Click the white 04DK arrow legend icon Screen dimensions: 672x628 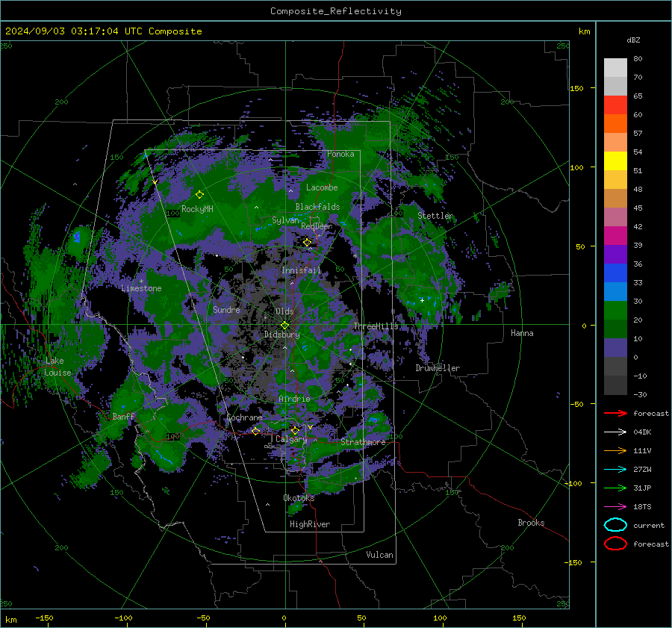615,432
